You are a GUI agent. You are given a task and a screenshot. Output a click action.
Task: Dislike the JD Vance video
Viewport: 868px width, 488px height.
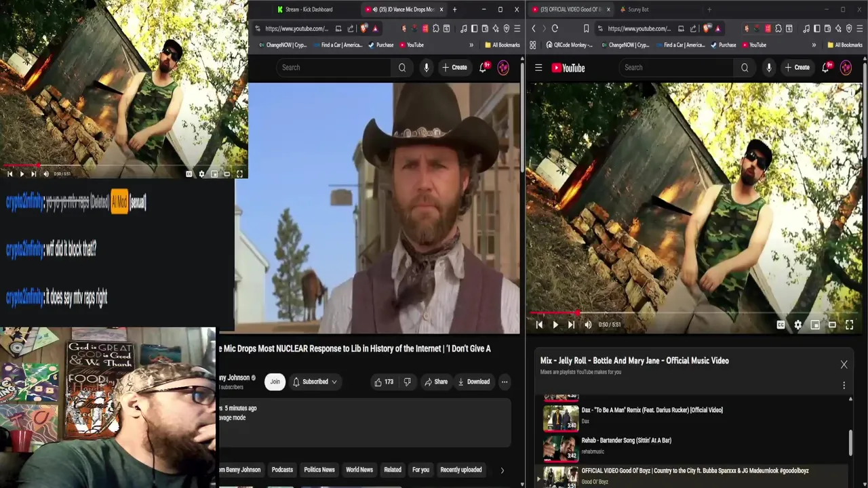tap(407, 382)
